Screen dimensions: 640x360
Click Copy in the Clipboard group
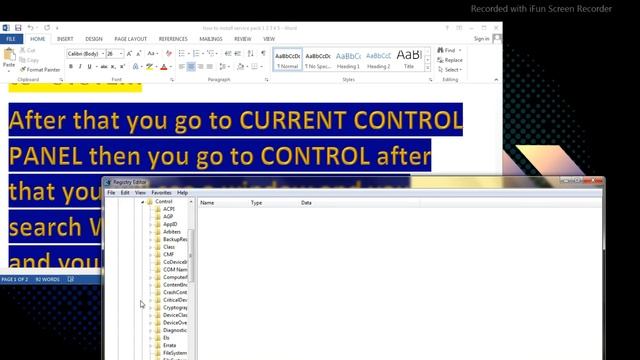tap(29, 60)
